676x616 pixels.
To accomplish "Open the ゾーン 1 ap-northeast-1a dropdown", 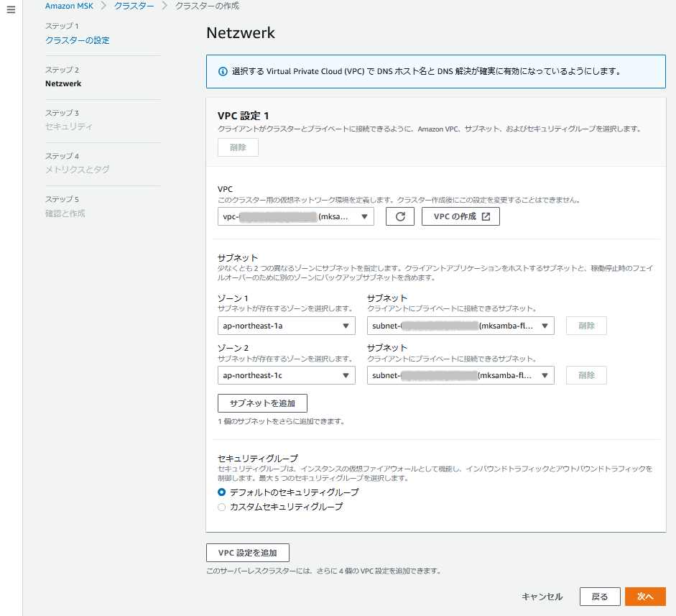I will coord(286,326).
